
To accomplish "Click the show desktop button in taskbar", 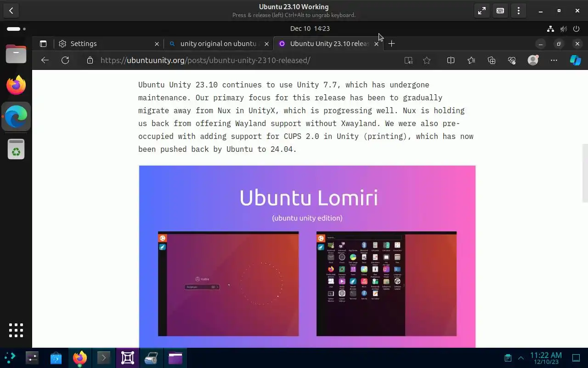I will (x=576, y=358).
